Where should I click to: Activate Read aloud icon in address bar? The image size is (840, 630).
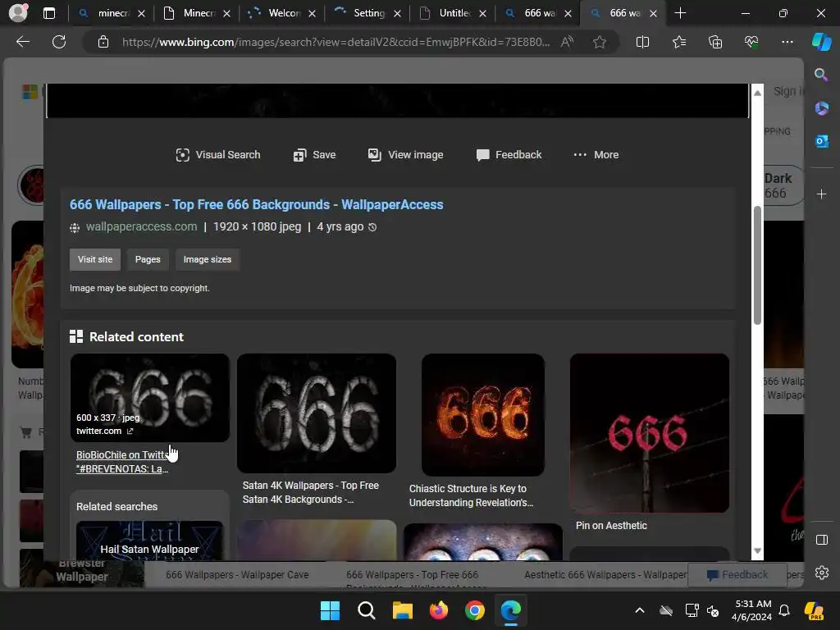coord(568,42)
